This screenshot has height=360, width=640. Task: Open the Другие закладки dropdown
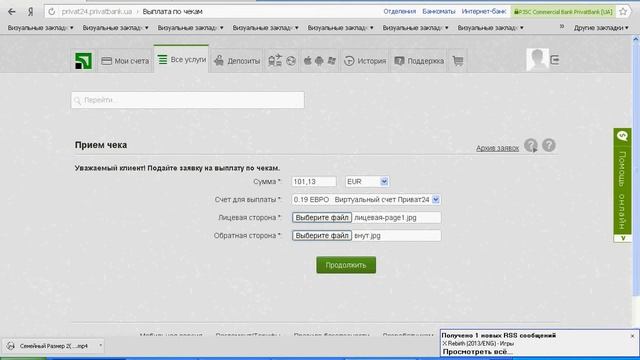click(601, 28)
